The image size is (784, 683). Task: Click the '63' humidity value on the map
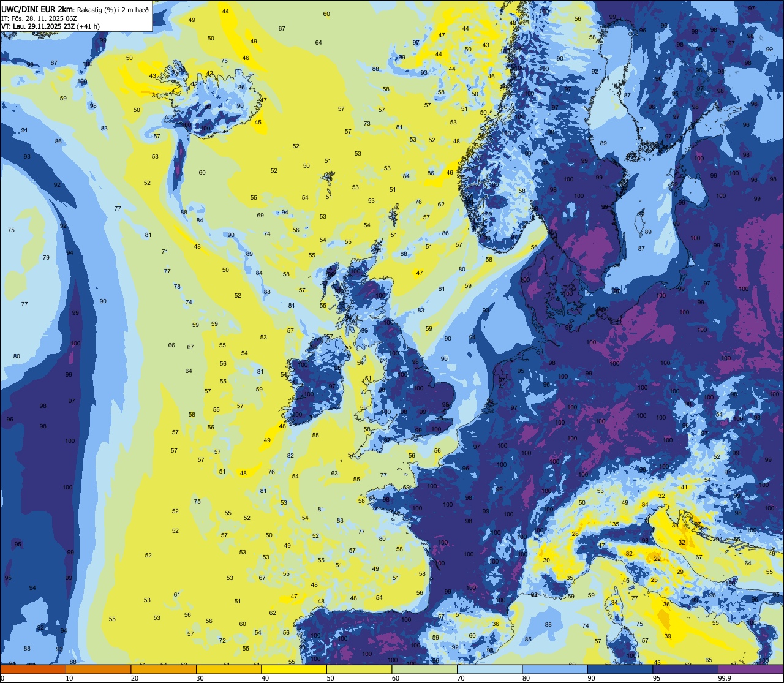[x=334, y=473]
